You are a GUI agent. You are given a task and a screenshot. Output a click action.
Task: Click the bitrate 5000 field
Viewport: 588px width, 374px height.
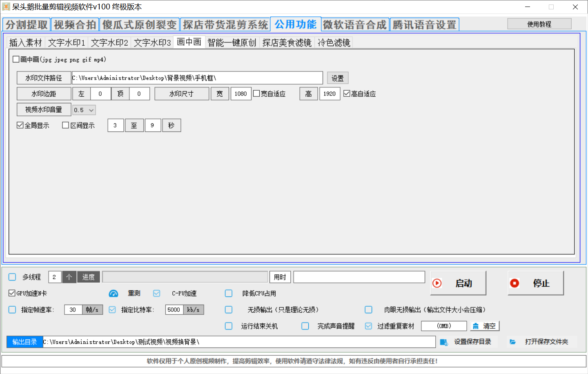[x=174, y=309]
